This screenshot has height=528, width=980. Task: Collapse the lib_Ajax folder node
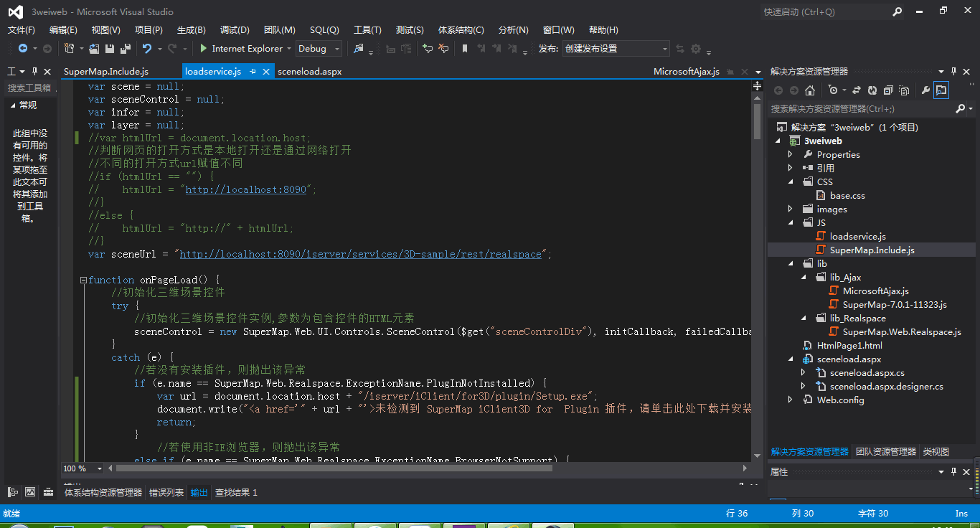pos(804,277)
